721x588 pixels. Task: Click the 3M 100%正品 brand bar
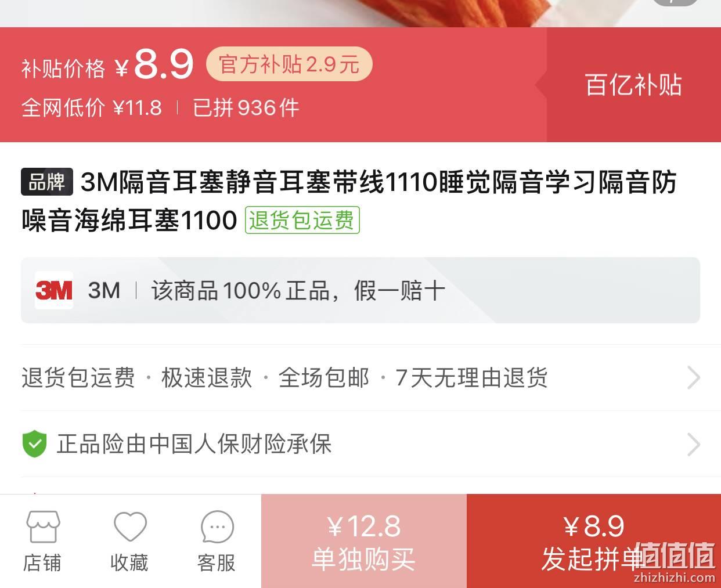[360, 290]
